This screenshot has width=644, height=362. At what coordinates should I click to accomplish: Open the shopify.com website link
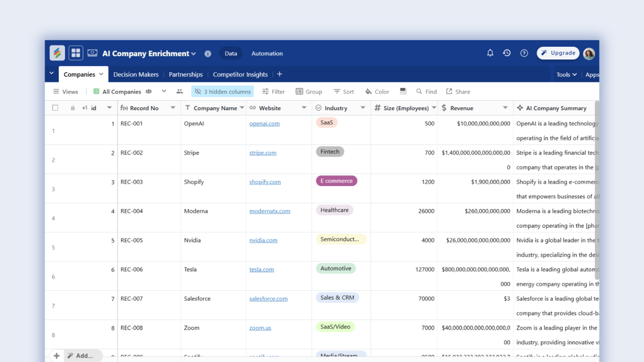[x=265, y=182]
